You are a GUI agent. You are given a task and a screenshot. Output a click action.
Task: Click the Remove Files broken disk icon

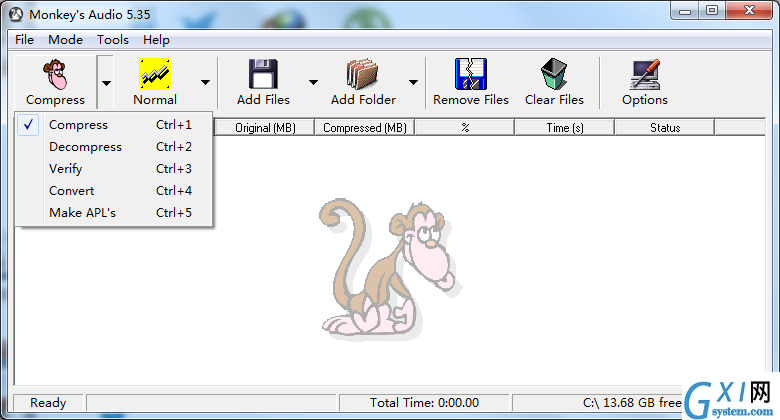471,74
